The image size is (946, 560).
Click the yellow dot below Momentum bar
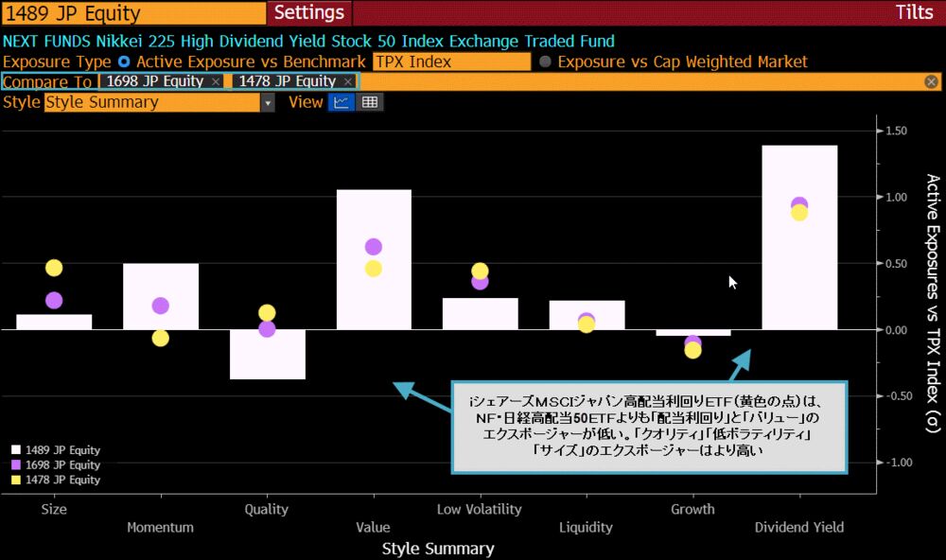click(x=161, y=338)
